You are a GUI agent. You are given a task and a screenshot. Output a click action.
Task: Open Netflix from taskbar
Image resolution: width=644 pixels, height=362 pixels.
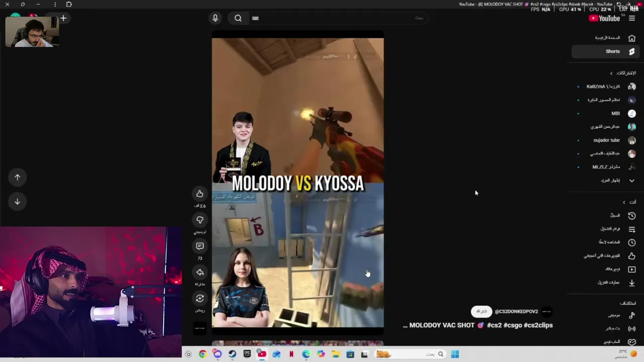pos(291,354)
